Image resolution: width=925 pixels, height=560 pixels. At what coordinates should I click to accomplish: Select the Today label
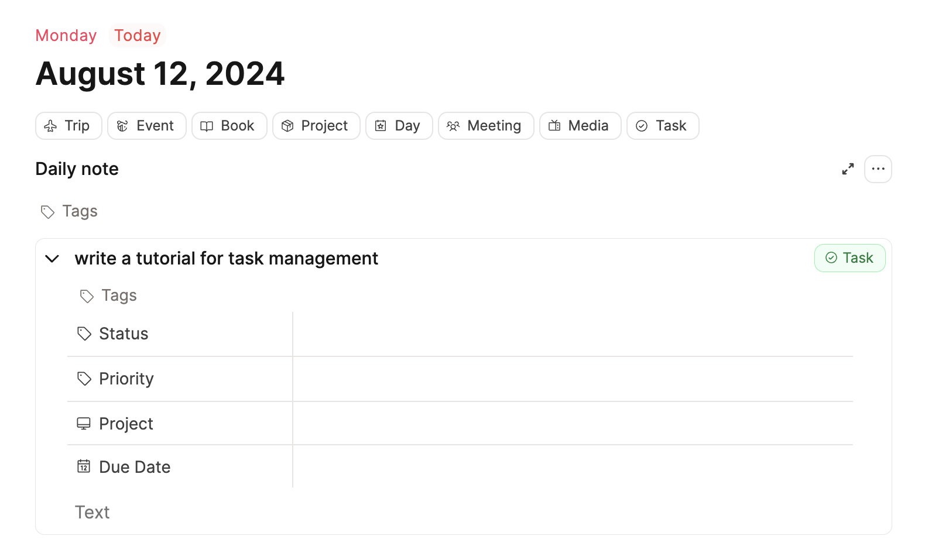[138, 35]
